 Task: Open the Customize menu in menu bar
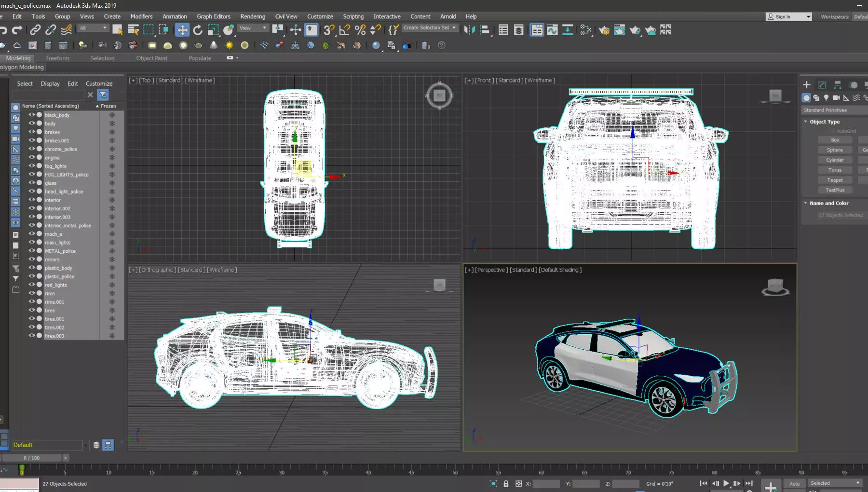tap(320, 16)
